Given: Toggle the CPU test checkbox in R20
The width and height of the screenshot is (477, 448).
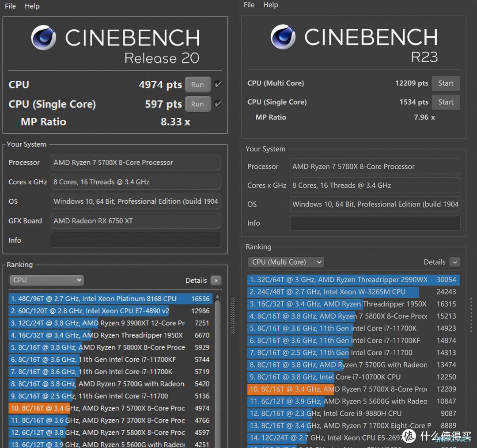Looking at the screenshot, I should pyautogui.click(x=218, y=84).
